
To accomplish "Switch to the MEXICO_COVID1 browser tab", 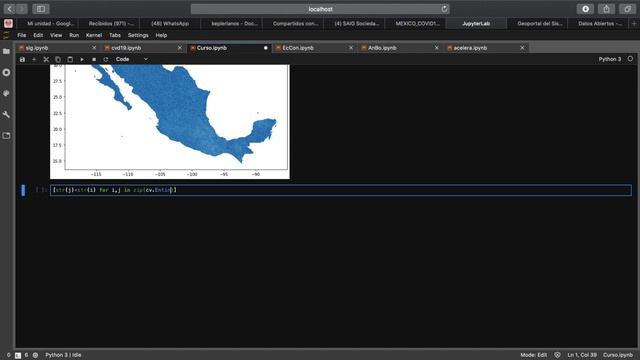I will tap(417, 24).
